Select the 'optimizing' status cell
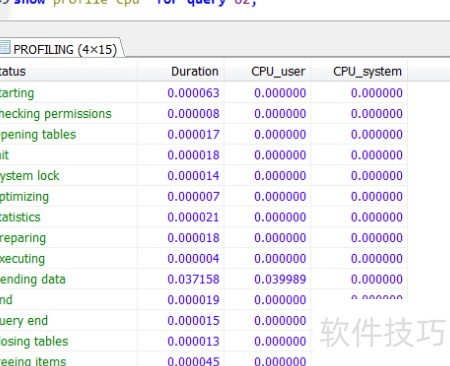The height and width of the screenshot is (366, 450). point(68,196)
